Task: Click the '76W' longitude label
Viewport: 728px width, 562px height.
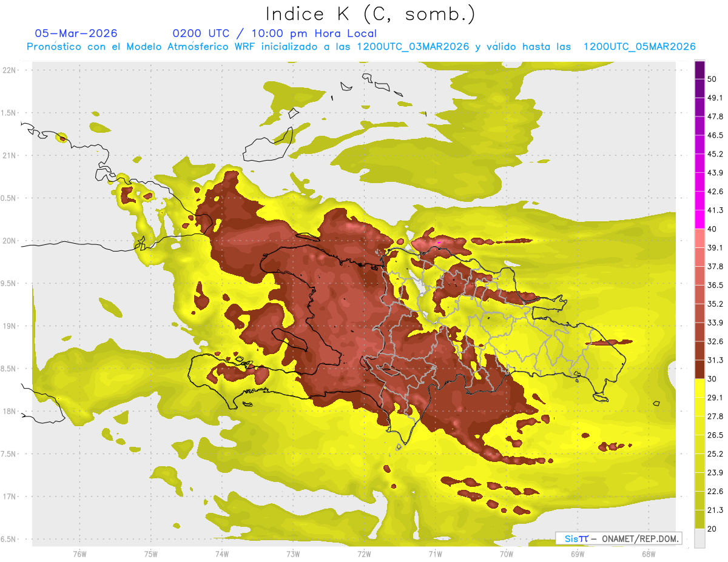Action: (x=79, y=554)
